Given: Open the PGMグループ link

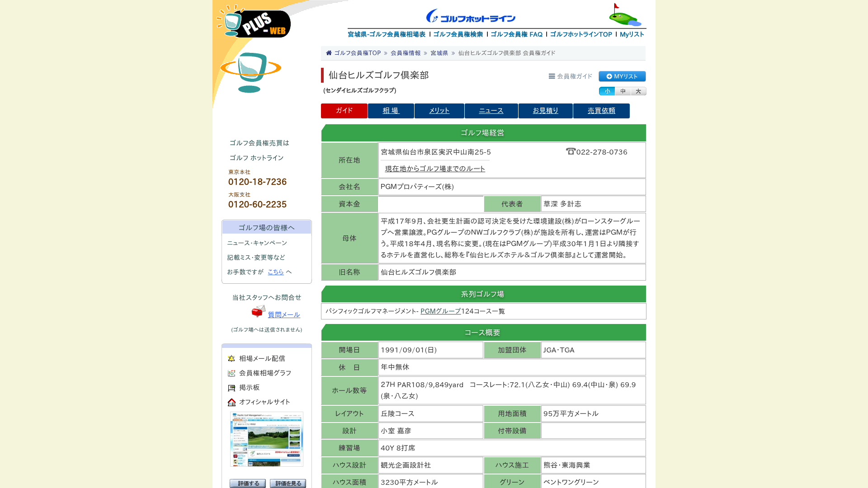Looking at the screenshot, I should (x=440, y=311).
